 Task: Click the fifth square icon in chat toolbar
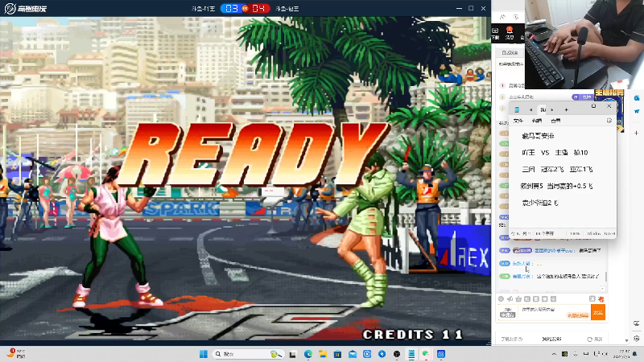tap(536, 298)
